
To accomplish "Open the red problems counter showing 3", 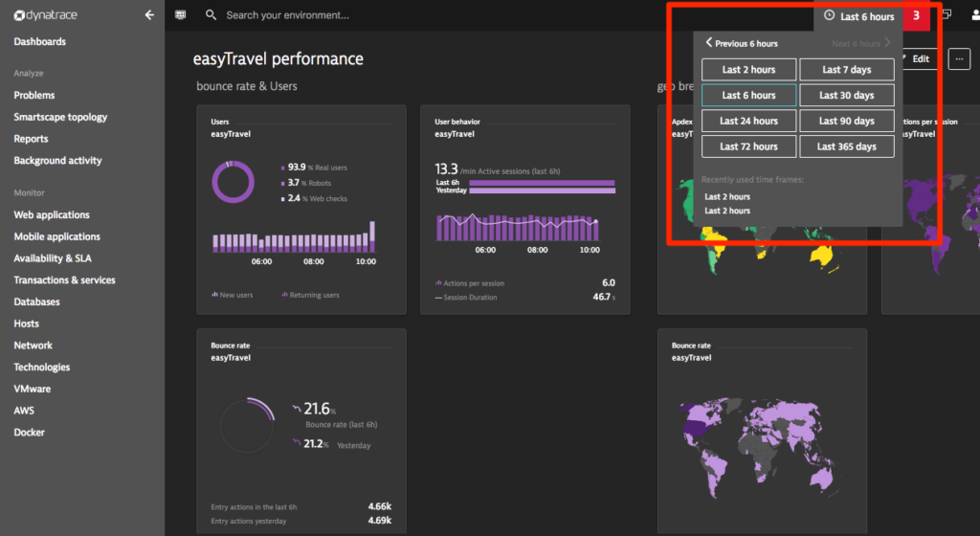I will coord(916,15).
